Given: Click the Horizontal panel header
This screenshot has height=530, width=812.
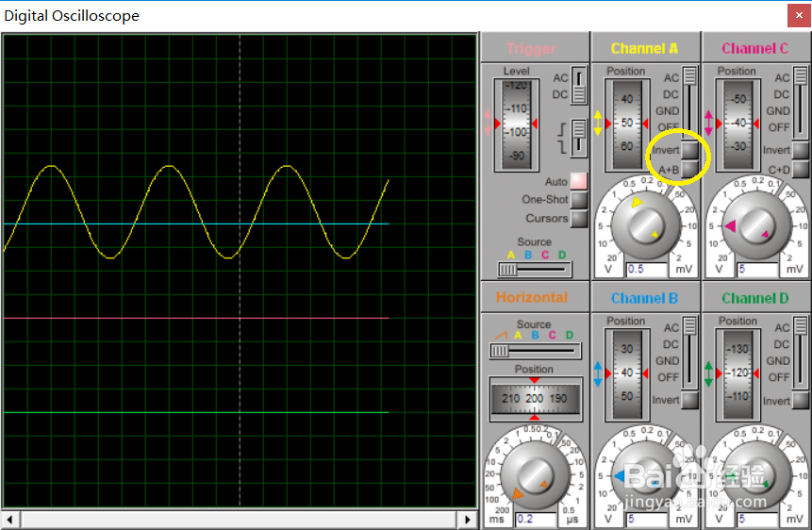Looking at the screenshot, I should pos(532,297).
